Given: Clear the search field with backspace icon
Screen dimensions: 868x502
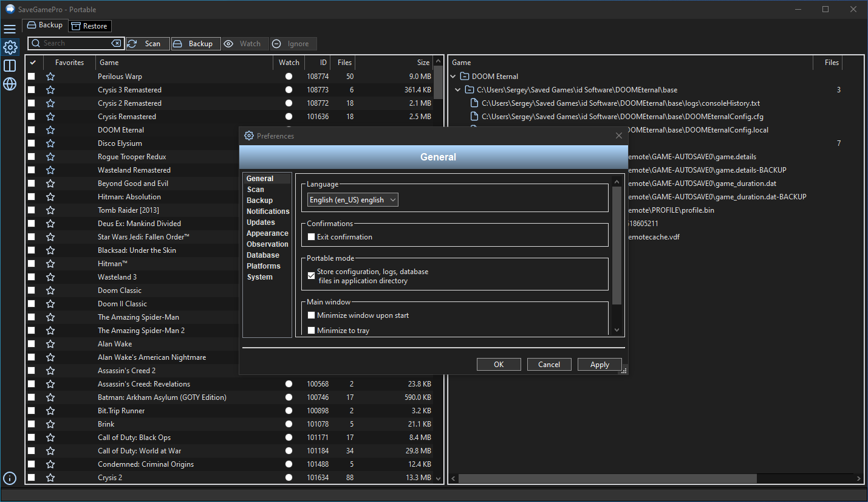Looking at the screenshot, I should click(x=116, y=43).
